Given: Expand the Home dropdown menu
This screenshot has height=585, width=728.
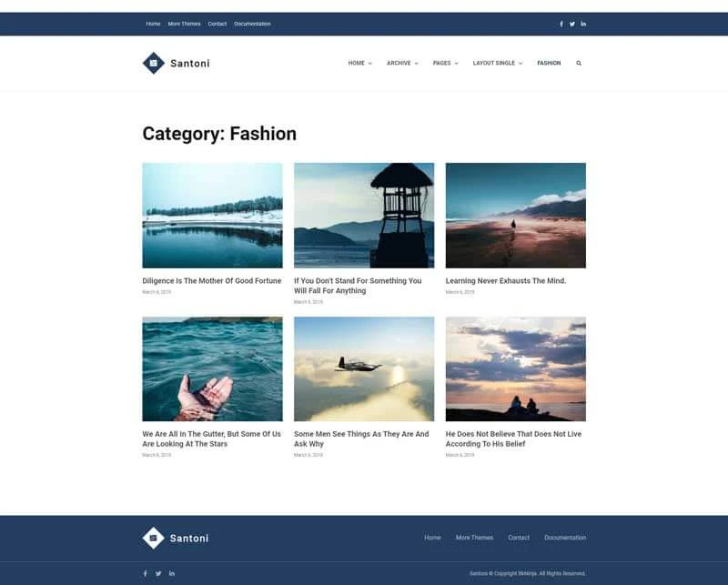Looking at the screenshot, I should (x=359, y=64).
